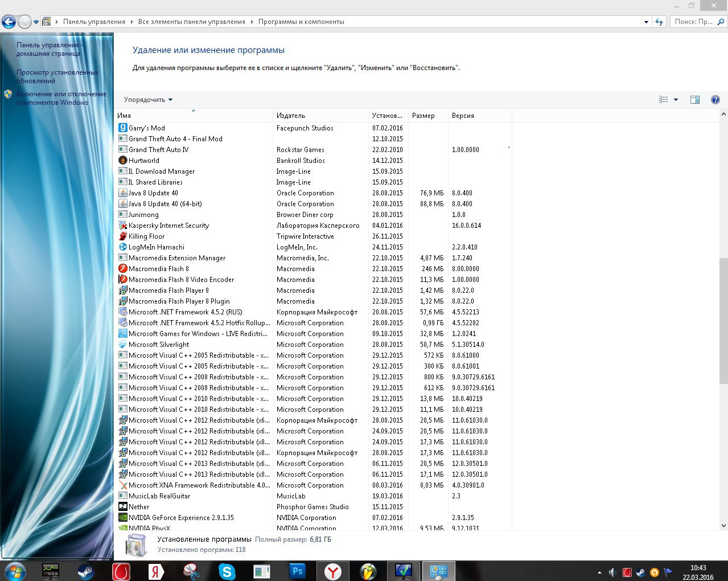Click the Java 8 Update 40 (64-bit) icon
Screen dimensions: 728x581
(x=122, y=204)
